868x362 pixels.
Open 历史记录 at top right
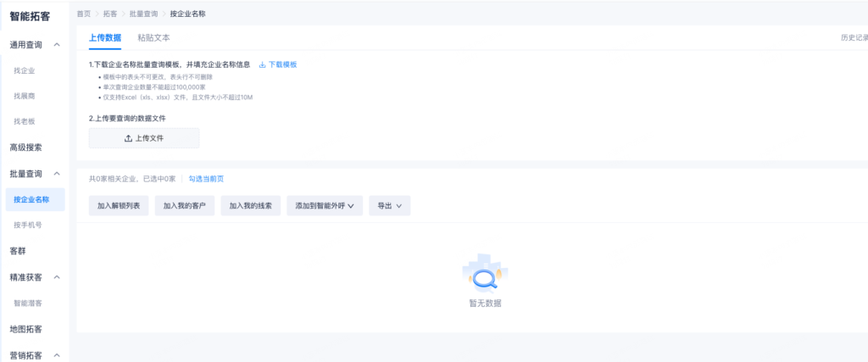(853, 38)
